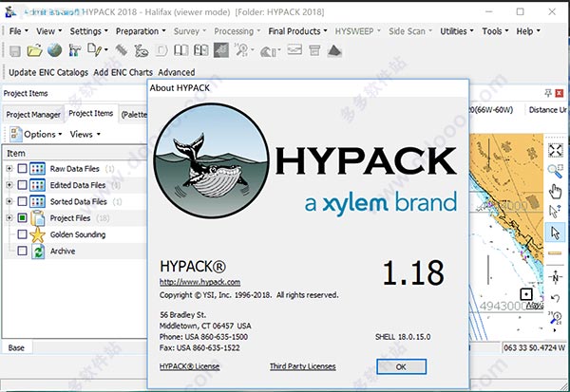Screen dimensions: 570x392
Task: Click Add ENC Charts
Action: 123,72
